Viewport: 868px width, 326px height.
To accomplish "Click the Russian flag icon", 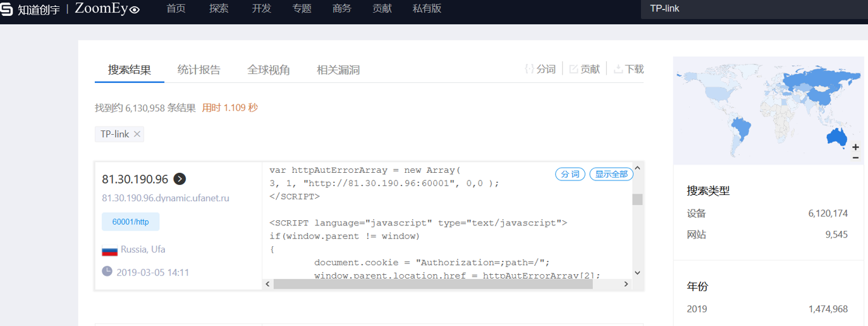I will 109,251.
